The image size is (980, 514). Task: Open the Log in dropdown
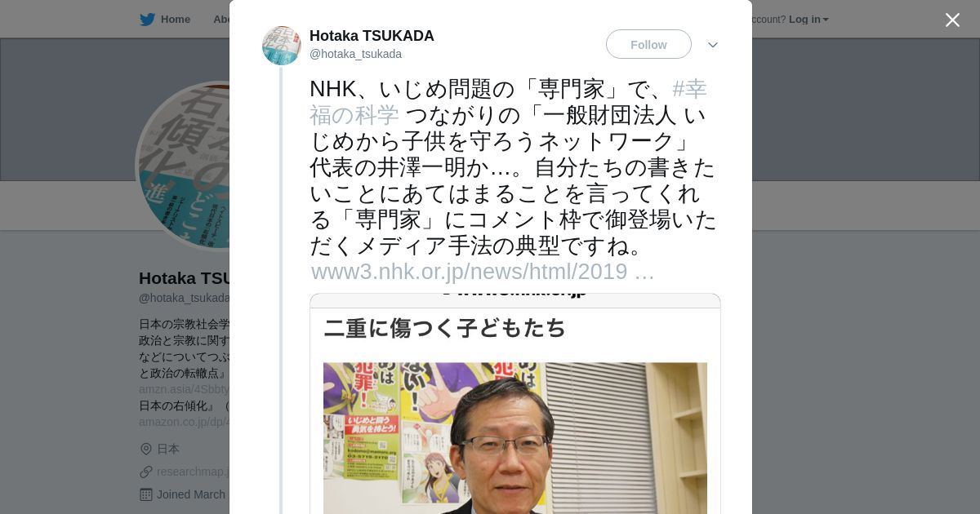[x=808, y=20]
